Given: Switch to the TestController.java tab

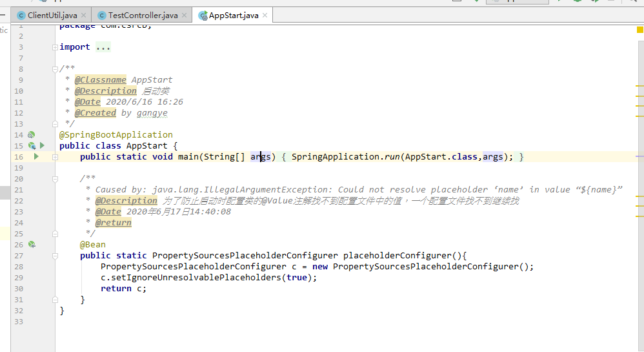Looking at the screenshot, I should pyautogui.click(x=142, y=16).
